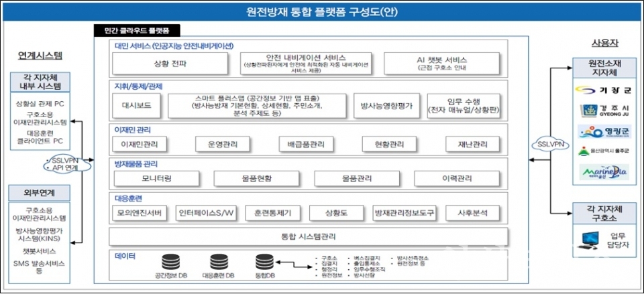This screenshot has height=294, width=644.
Task: Click the 인터페이스S/W box
Action: coord(207,213)
